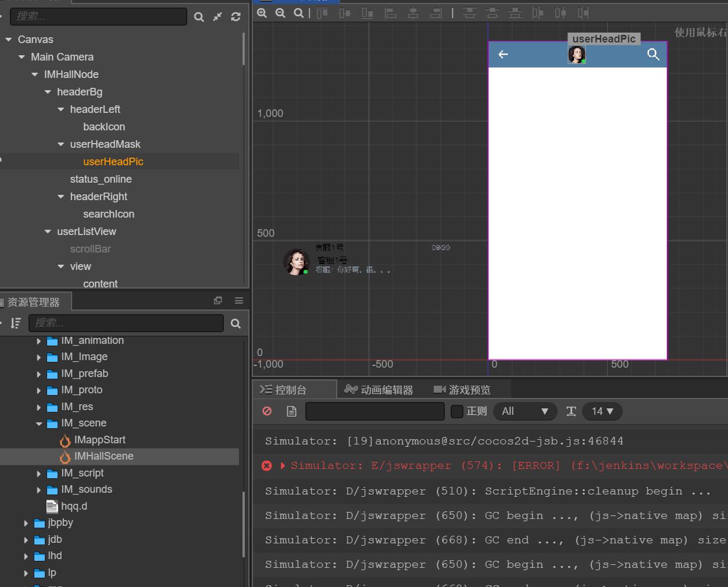728x587 pixels.
Task: Collapse the IMHallNode node
Action: (x=35, y=74)
